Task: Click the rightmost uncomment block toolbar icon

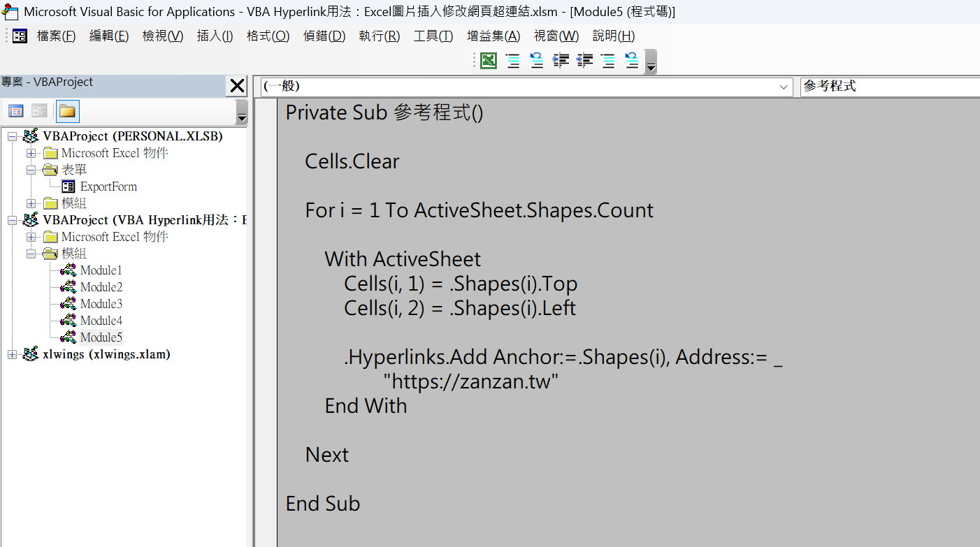Action: 632,61
